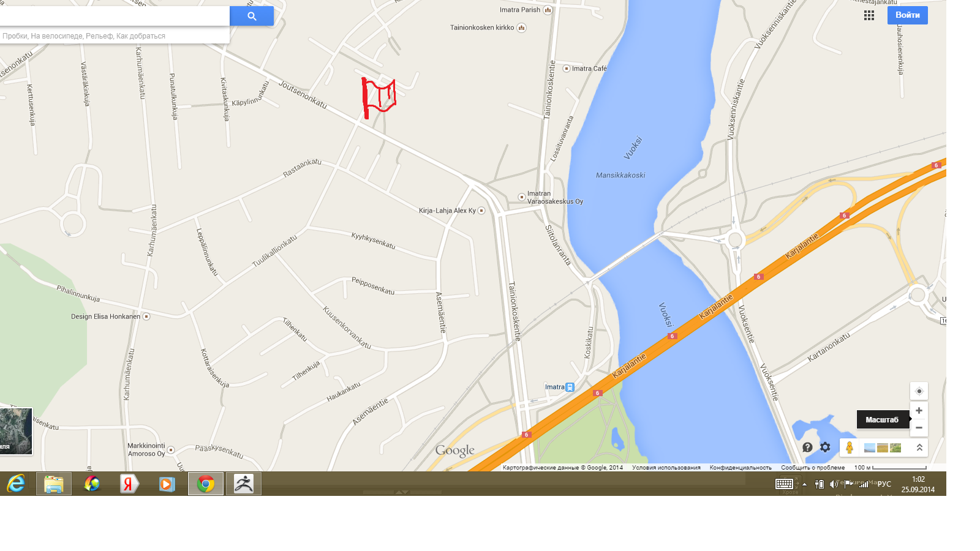Zoom out with the minus button
Image resolution: width=980 pixels, height=551 pixels.
[919, 427]
